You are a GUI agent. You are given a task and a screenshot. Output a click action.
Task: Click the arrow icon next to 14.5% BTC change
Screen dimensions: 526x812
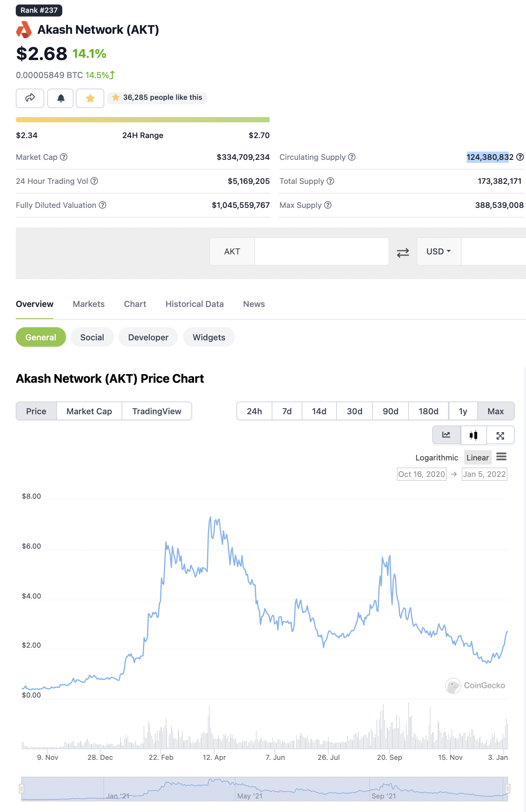click(112, 75)
